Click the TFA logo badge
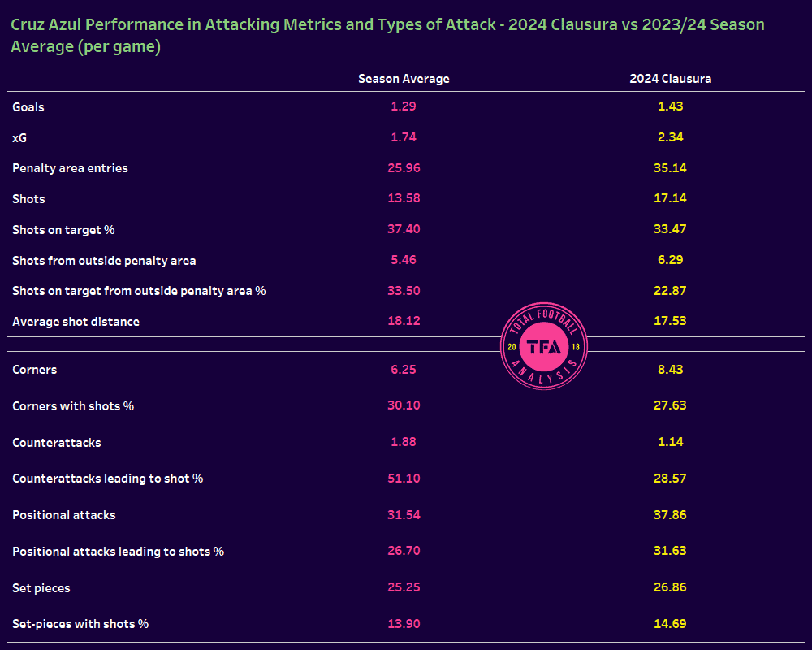The image size is (812, 650). 545,345
